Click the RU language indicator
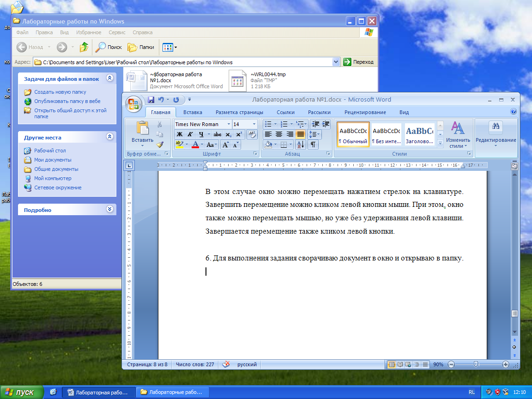Screen dimensions: 532x399 coord(472,392)
